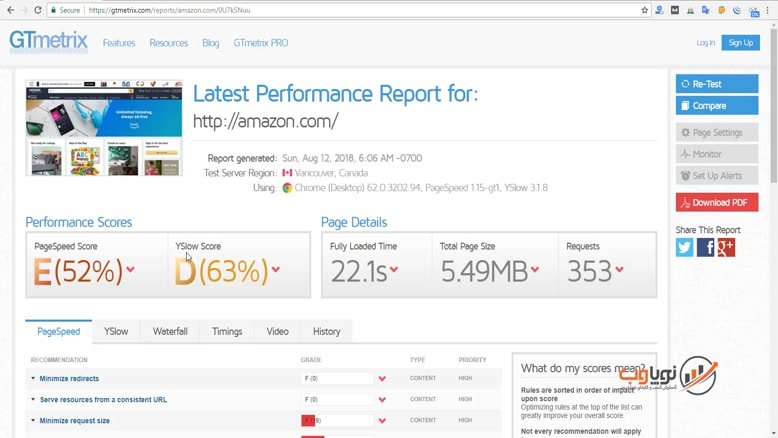Open GTmetrix PRO page
Screen dimensions: 778x438
(x=261, y=43)
